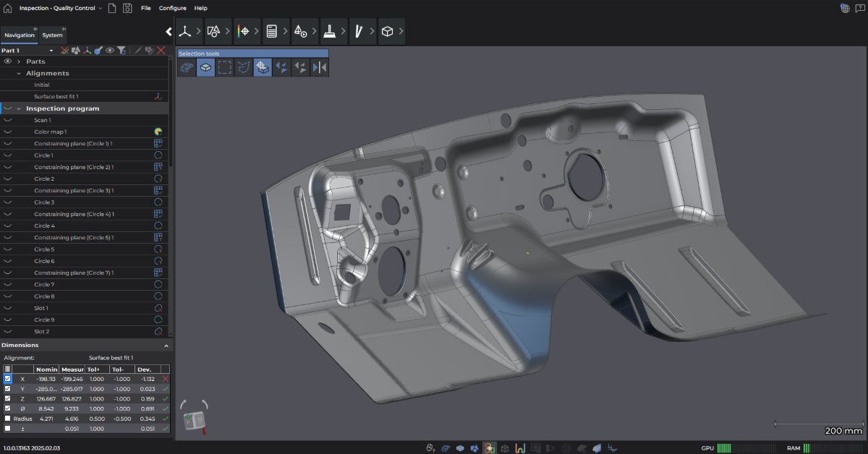Collapse the Dimensions panel
This screenshot has height=454, width=868.
tap(166, 346)
